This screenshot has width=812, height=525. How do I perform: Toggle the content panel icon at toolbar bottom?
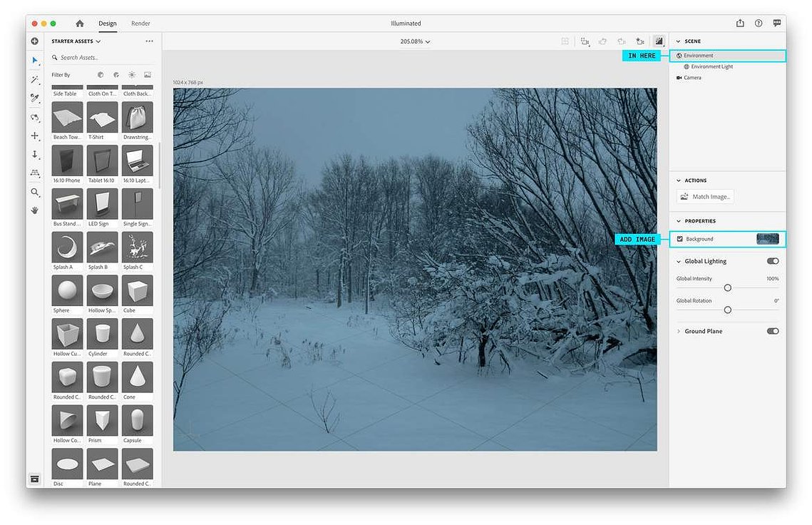[35, 479]
